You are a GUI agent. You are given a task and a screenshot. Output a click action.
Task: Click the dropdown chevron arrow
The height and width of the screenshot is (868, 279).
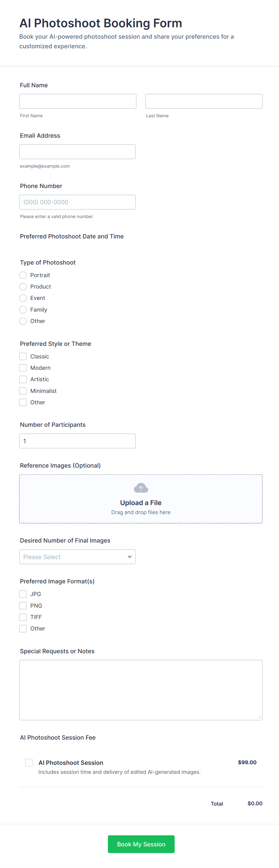click(130, 557)
